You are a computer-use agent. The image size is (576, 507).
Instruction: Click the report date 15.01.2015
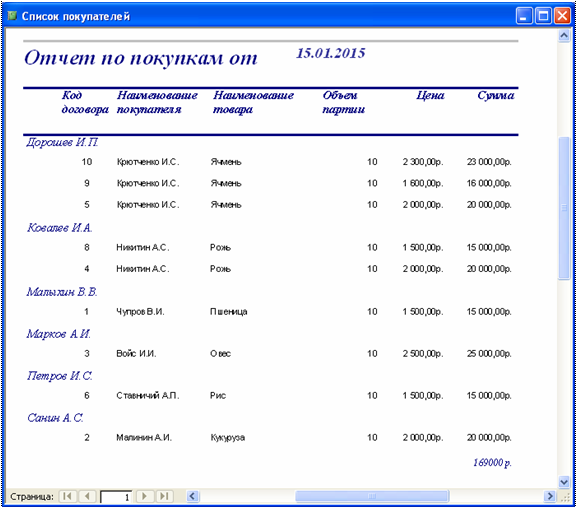(331, 53)
